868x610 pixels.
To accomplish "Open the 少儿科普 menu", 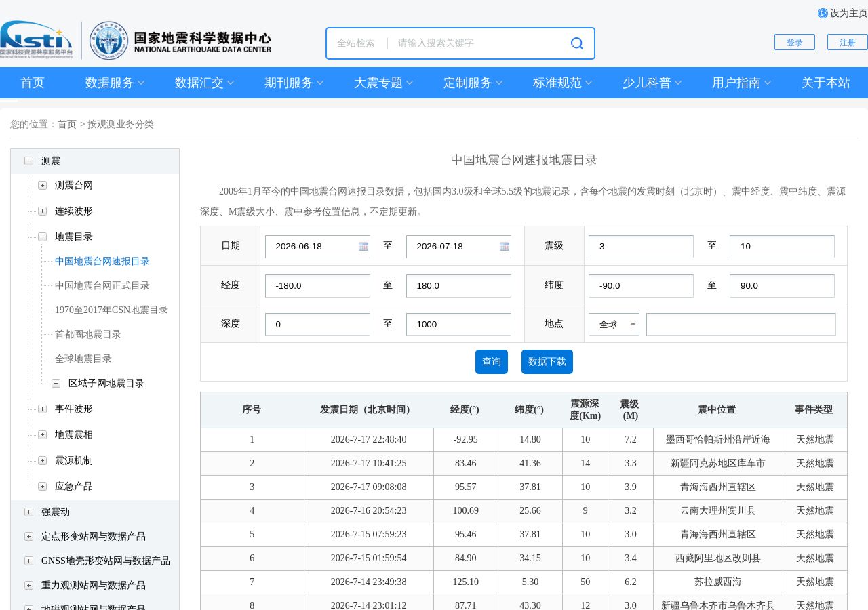I will (x=652, y=83).
